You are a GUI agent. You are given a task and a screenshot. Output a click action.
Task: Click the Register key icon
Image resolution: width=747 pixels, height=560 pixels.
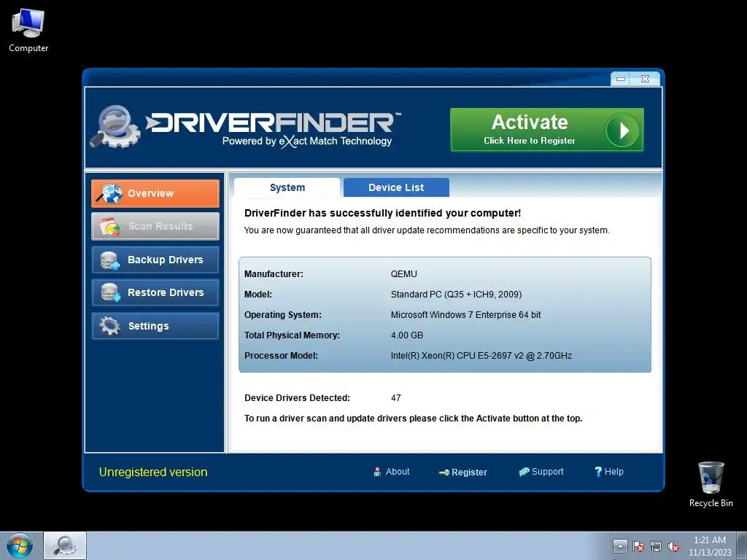[x=444, y=472]
